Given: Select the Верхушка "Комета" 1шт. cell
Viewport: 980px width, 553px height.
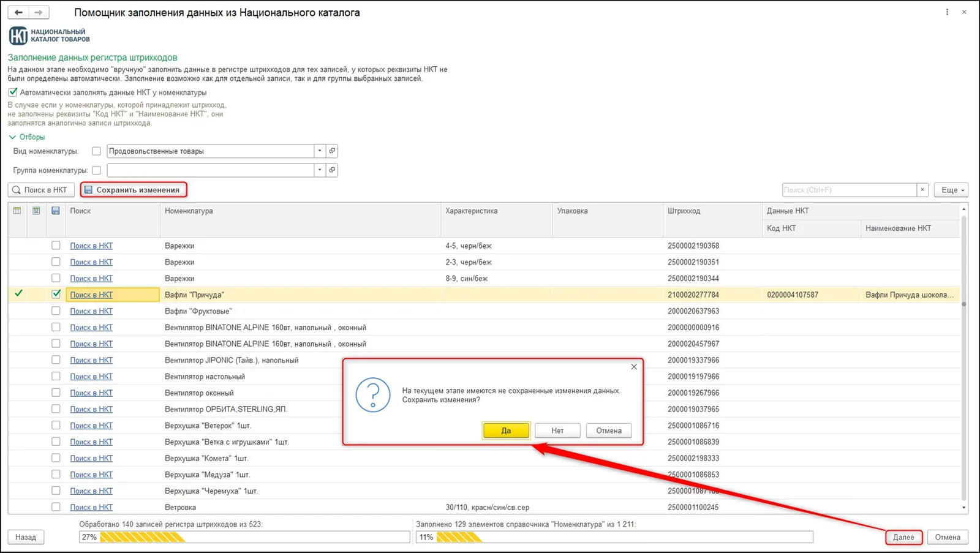Looking at the screenshot, I should [x=300, y=458].
